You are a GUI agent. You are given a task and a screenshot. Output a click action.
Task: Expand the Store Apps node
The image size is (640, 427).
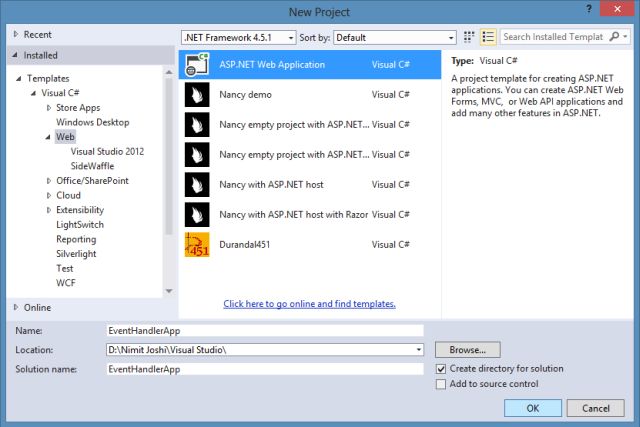coord(49,108)
